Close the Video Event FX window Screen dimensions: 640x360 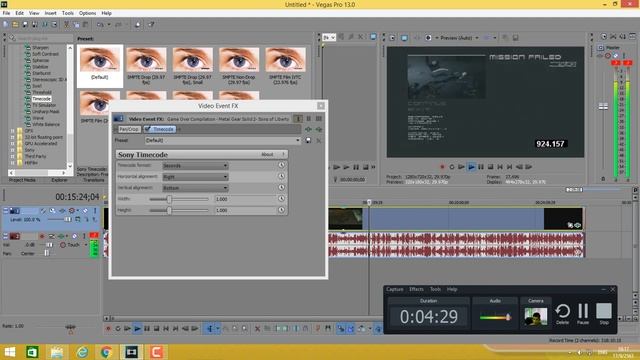point(321,106)
